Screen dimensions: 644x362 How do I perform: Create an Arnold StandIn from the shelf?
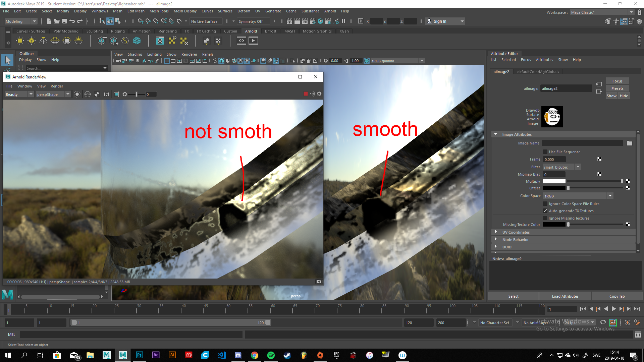pyautogui.click(x=102, y=40)
